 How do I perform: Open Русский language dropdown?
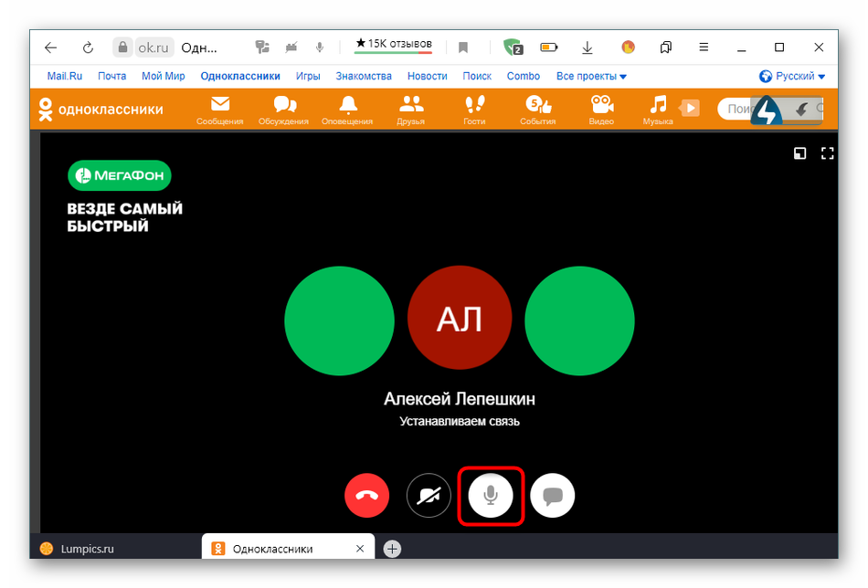tap(792, 77)
